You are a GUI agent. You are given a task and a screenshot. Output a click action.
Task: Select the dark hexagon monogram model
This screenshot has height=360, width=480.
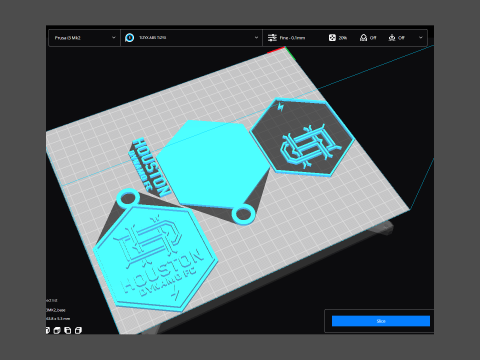(302, 137)
